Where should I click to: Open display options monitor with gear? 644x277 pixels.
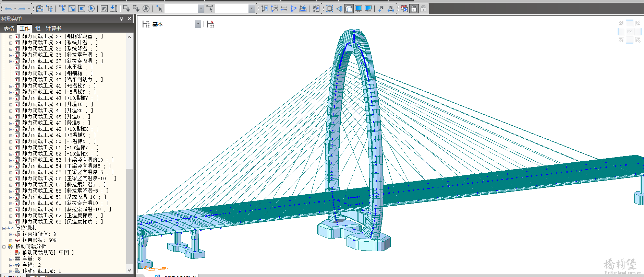(368, 9)
